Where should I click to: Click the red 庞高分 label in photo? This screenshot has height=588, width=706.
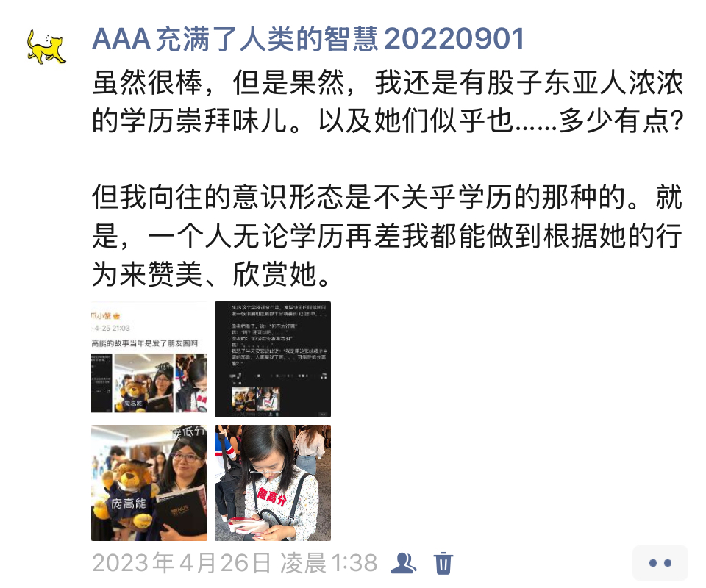271,496
